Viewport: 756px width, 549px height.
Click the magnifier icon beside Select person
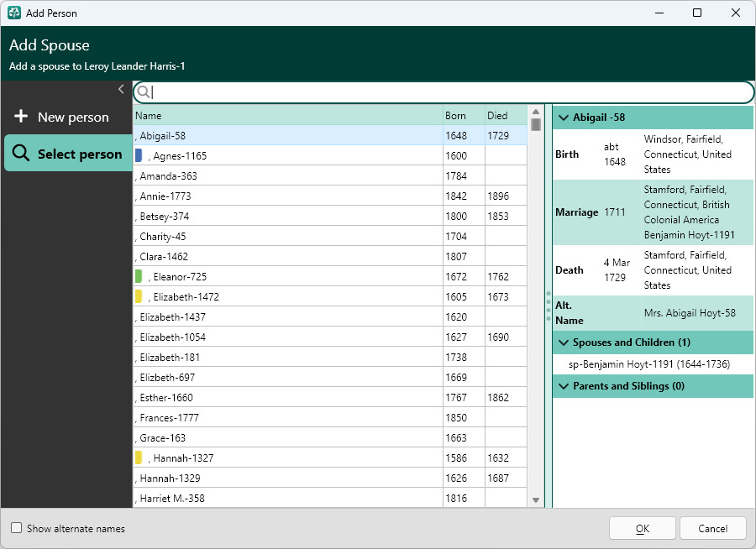pos(21,153)
